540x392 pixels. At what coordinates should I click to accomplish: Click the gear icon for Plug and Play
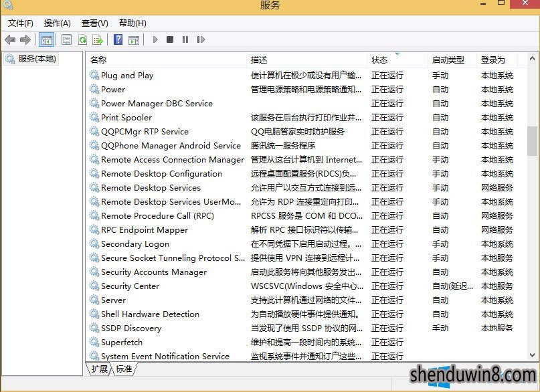pos(94,75)
